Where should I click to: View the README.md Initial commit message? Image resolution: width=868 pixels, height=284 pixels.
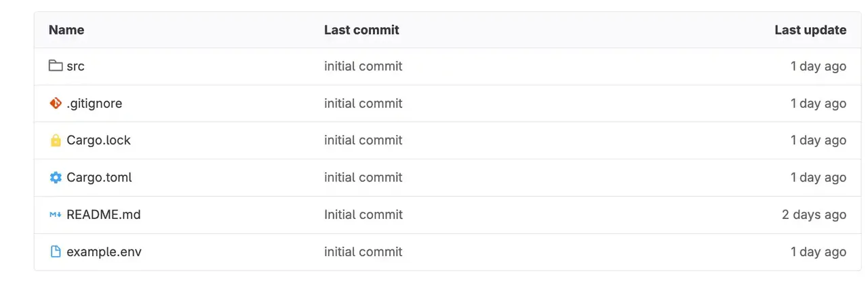point(363,215)
